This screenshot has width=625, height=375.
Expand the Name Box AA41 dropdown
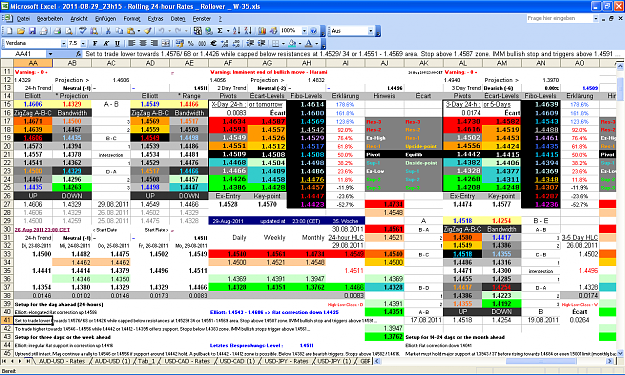coord(50,54)
